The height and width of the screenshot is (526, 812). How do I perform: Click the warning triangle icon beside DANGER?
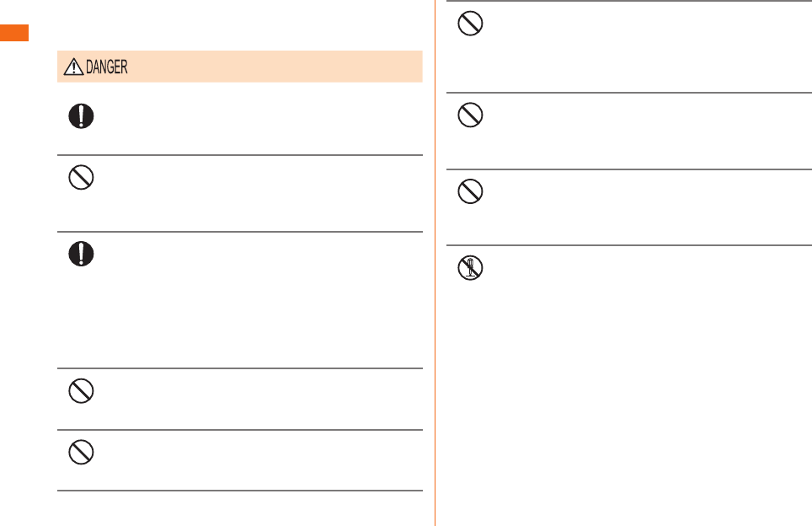tap(73, 67)
